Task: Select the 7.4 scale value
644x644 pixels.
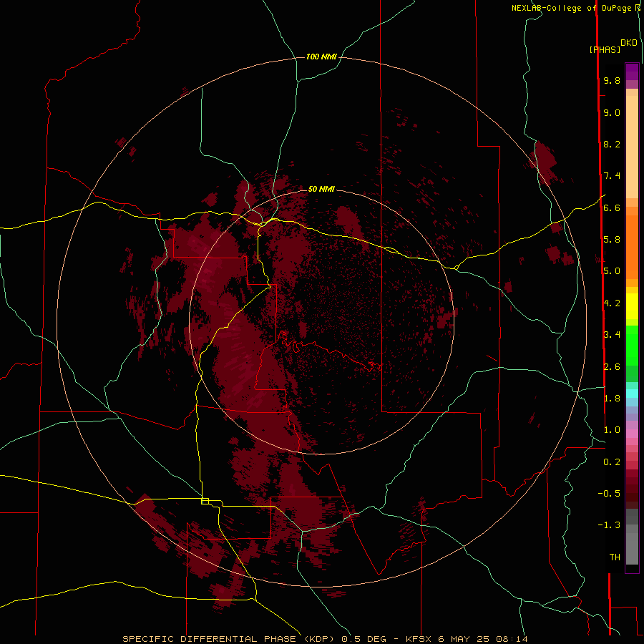Action: point(612,176)
